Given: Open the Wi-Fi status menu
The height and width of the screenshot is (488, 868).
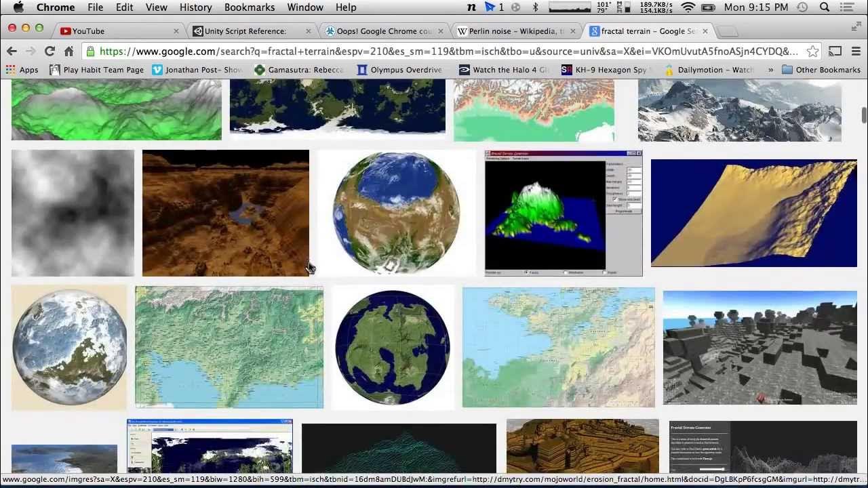Looking at the screenshot, I should 688,7.
